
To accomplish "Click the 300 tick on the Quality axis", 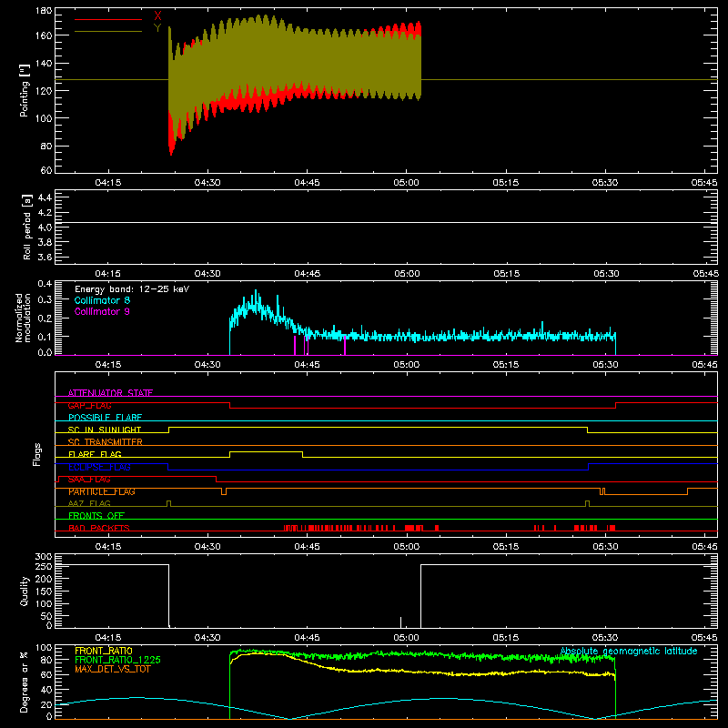I will coord(44,557).
